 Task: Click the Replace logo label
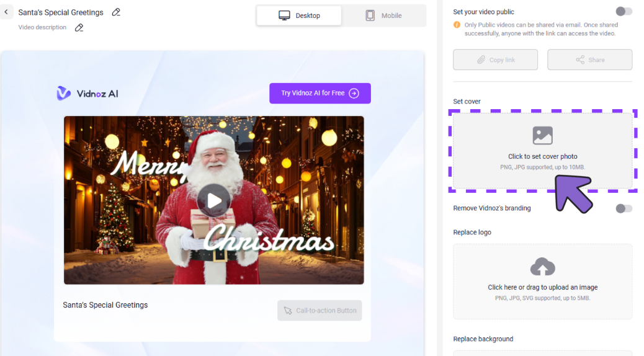[x=472, y=233]
